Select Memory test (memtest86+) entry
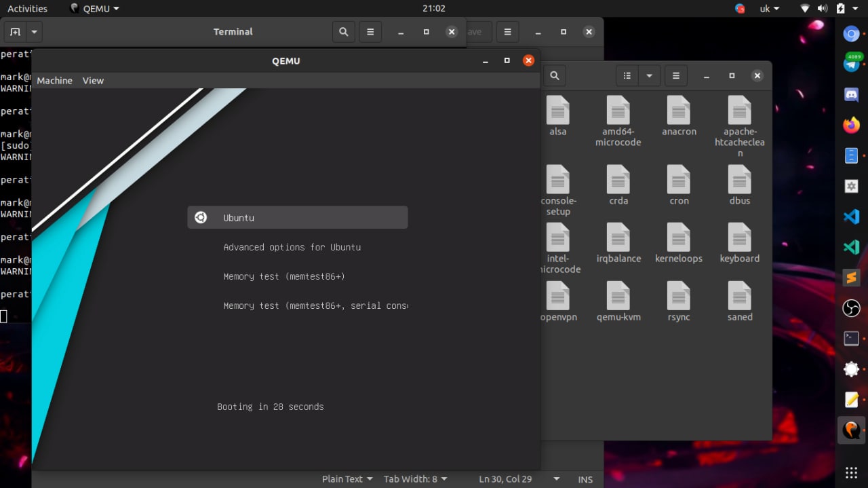This screenshot has width=868, height=488. [283, 276]
